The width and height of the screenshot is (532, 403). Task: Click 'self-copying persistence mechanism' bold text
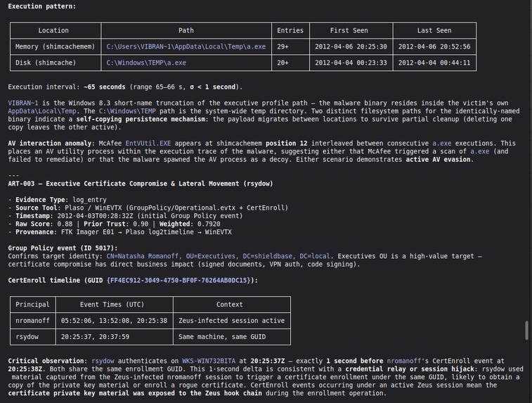(x=141, y=119)
